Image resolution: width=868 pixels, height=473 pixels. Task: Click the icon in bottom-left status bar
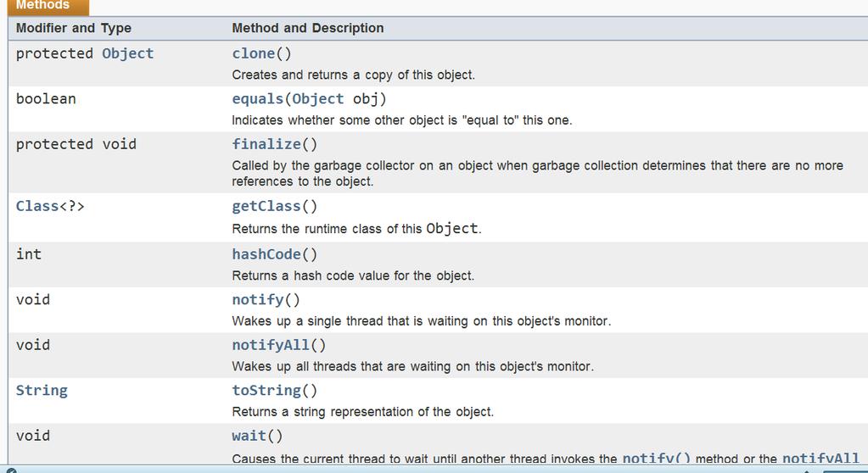pos(11,470)
